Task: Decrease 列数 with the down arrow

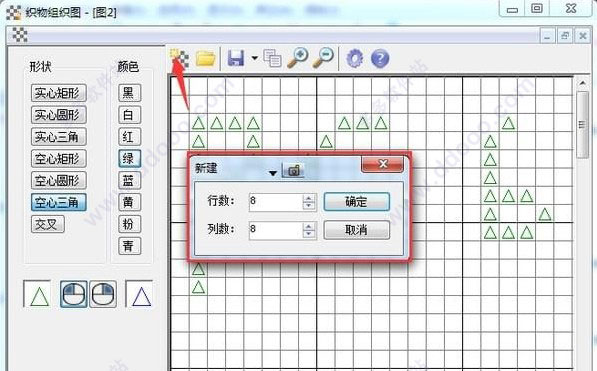Action: click(x=309, y=234)
